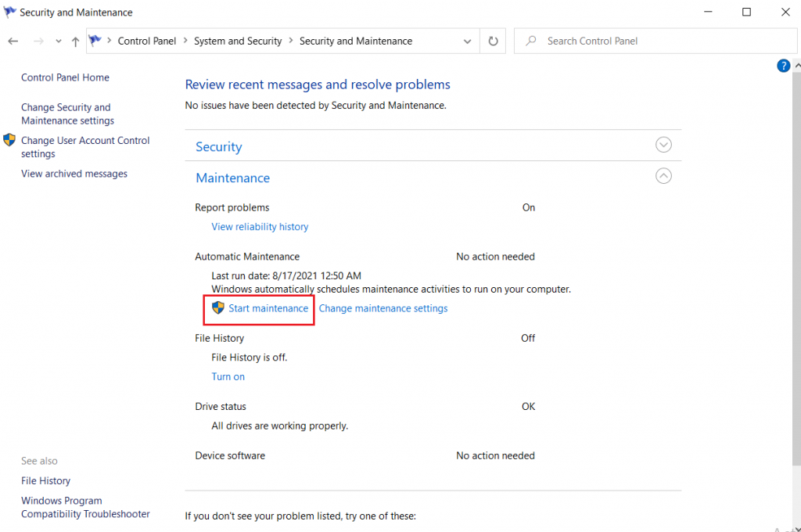Maximize the Security and Maintenance window
The height and width of the screenshot is (532, 801).
(746, 12)
